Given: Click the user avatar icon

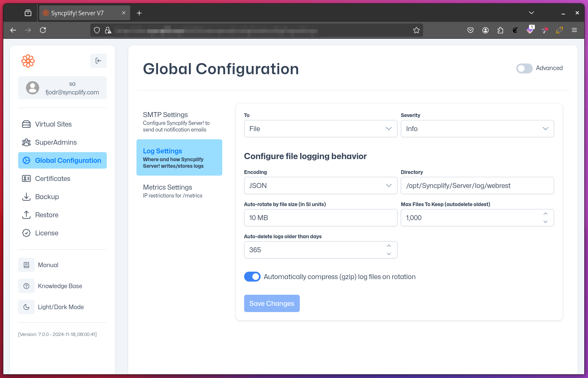Looking at the screenshot, I should [33, 88].
